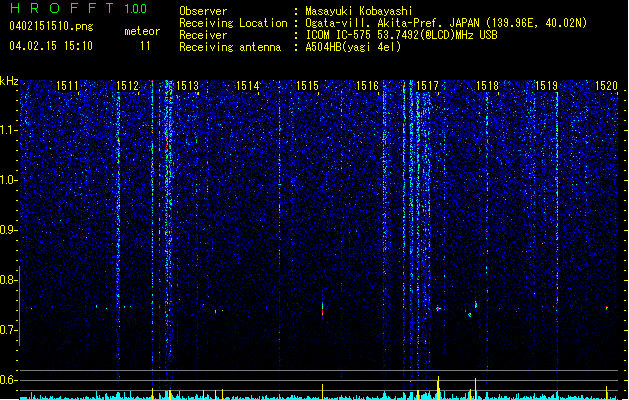The image size is (629, 400).
Task: Click the 'Observer' field label
Action: point(203,11)
